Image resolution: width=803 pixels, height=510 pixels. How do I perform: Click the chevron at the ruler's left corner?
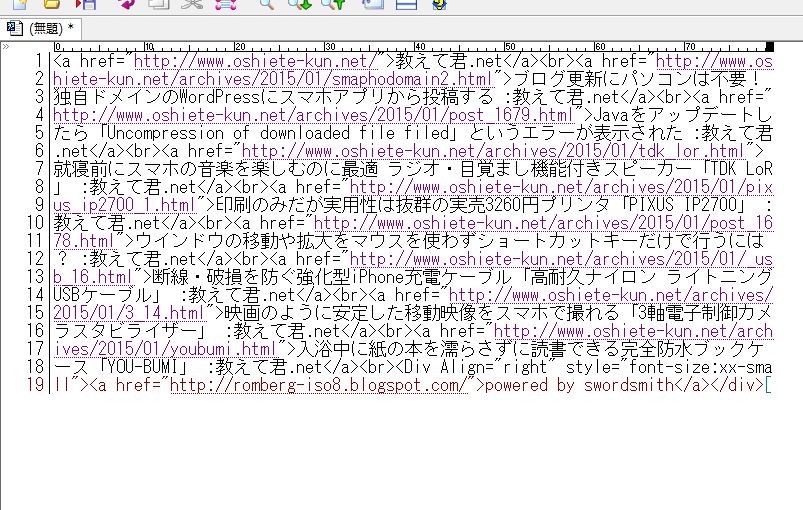pyautogui.click(x=6, y=47)
